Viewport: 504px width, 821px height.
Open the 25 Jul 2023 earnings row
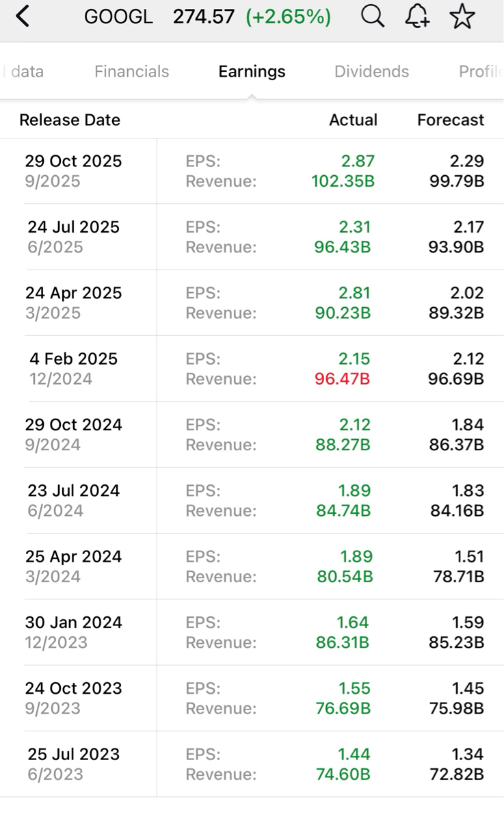pos(73,764)
